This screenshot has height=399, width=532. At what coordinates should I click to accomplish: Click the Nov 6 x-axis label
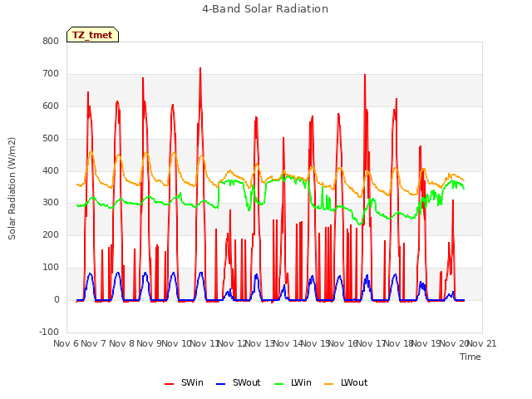coord(66,343)
